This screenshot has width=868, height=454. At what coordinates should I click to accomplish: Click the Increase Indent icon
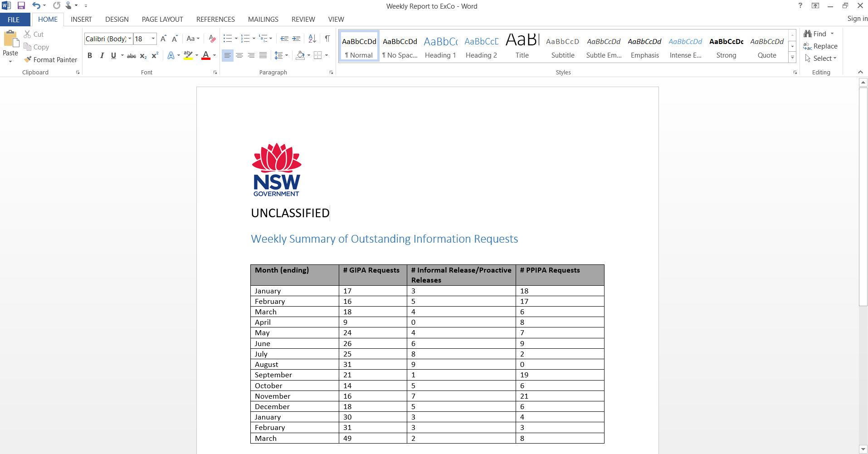pos(296,39)
